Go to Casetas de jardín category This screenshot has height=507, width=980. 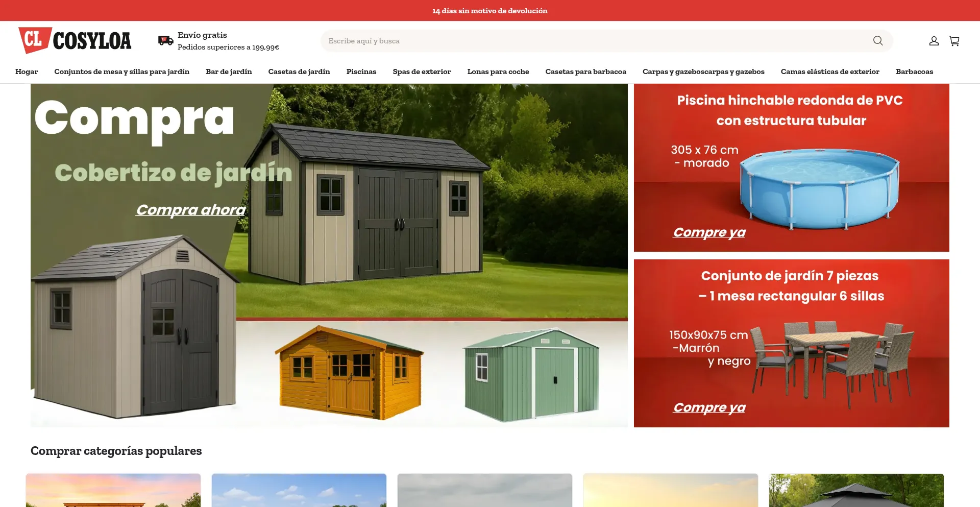click(299, 71)
